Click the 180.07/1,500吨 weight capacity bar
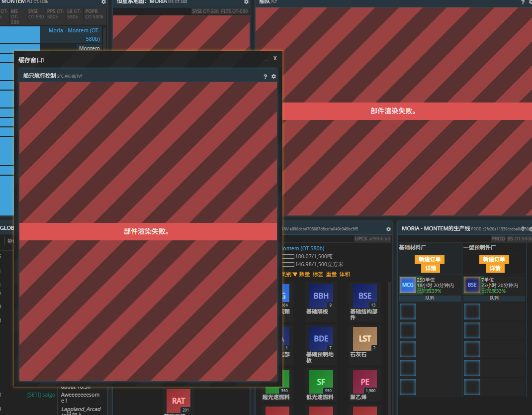Image resolution: width=532 pixels, height=415 pixels. pos(288,256)
